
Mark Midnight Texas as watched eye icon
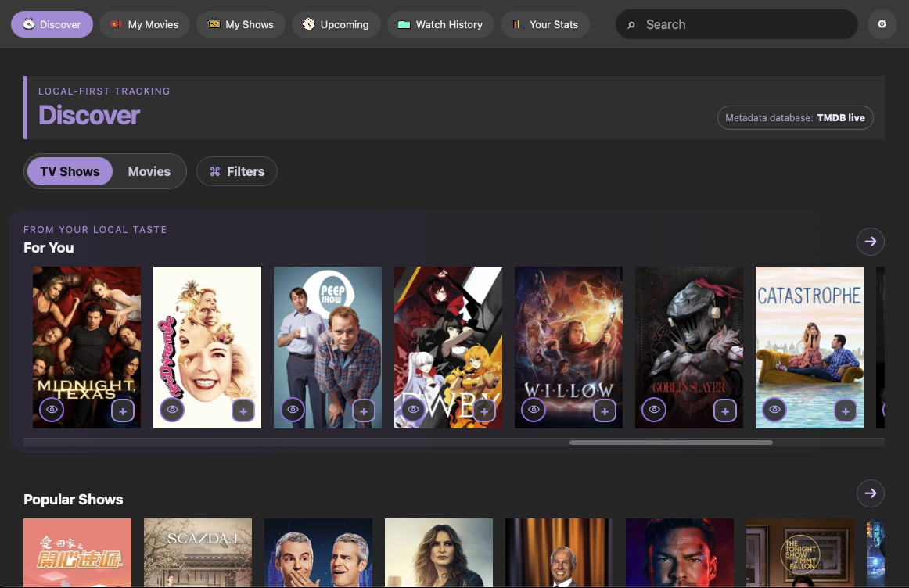[x=52, y=410]
